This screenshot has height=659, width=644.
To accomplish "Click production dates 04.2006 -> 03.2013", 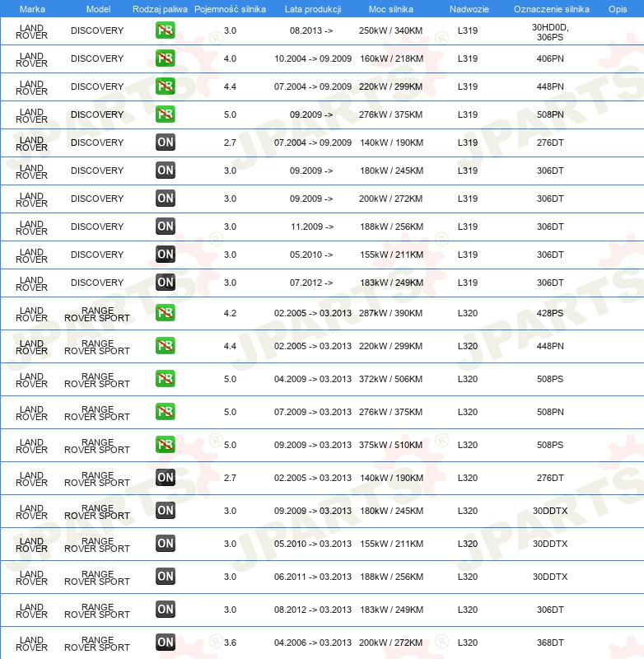I will coord(313,643).
